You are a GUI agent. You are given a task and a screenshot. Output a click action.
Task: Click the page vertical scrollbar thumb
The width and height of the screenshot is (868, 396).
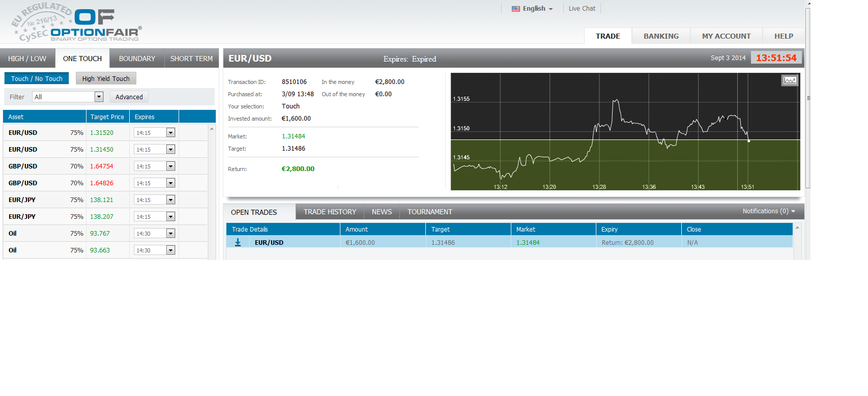click(808, 98)
